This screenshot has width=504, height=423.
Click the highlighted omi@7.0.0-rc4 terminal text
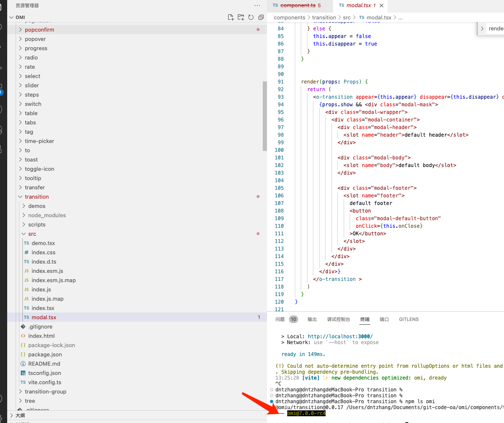click(306, 413)
